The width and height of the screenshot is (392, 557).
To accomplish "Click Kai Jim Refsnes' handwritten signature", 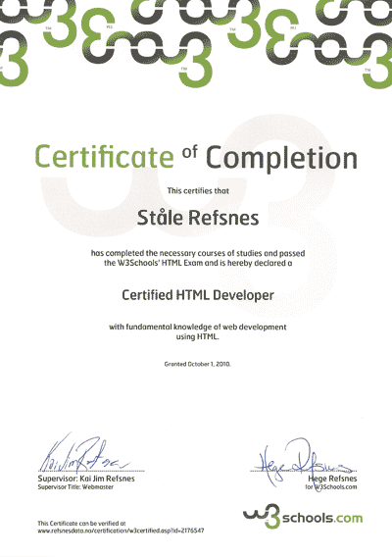I will [84, 453].
